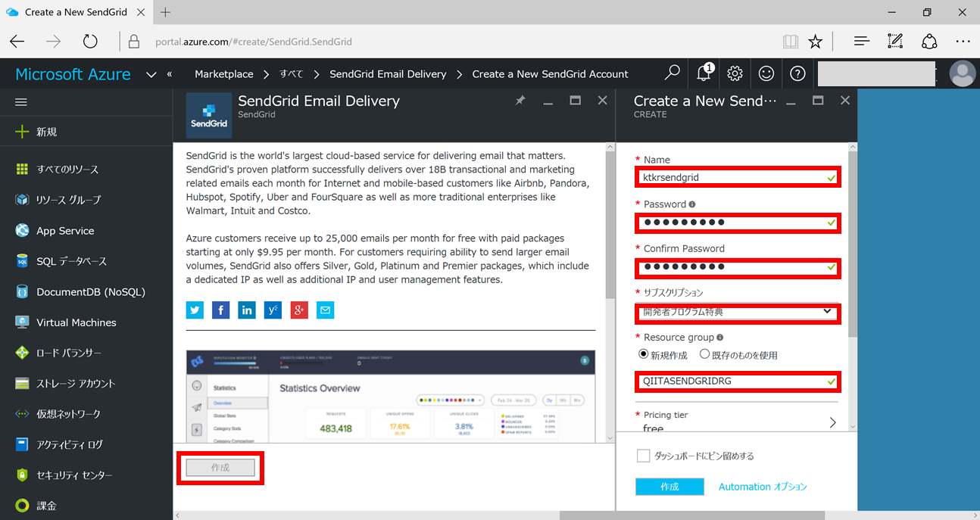Go back with browser back arrow
The image size is (980, 520).
17,42
